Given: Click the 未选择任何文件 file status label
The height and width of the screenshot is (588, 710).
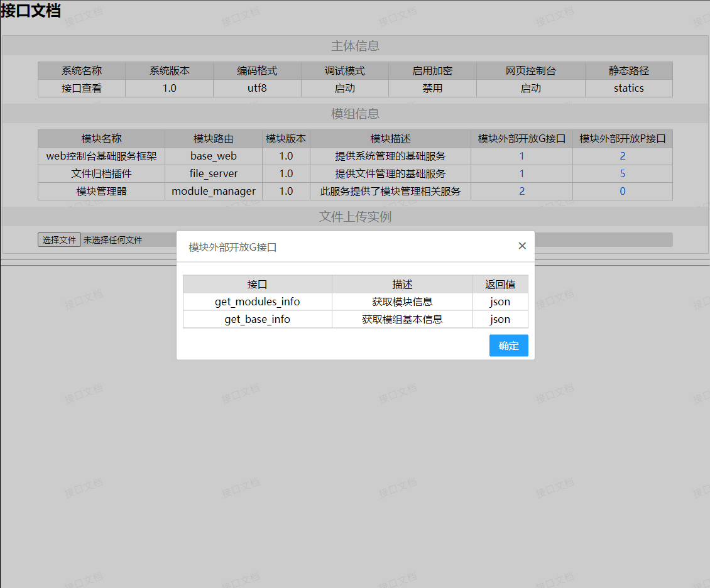Looking at the screenshot, I should point(112,240).
